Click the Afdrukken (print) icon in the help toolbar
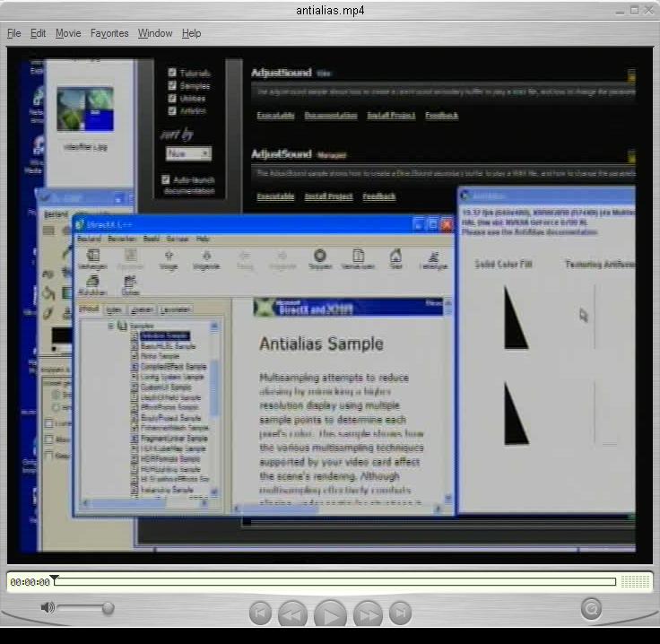Screen dimensions: 660x644 92,285
